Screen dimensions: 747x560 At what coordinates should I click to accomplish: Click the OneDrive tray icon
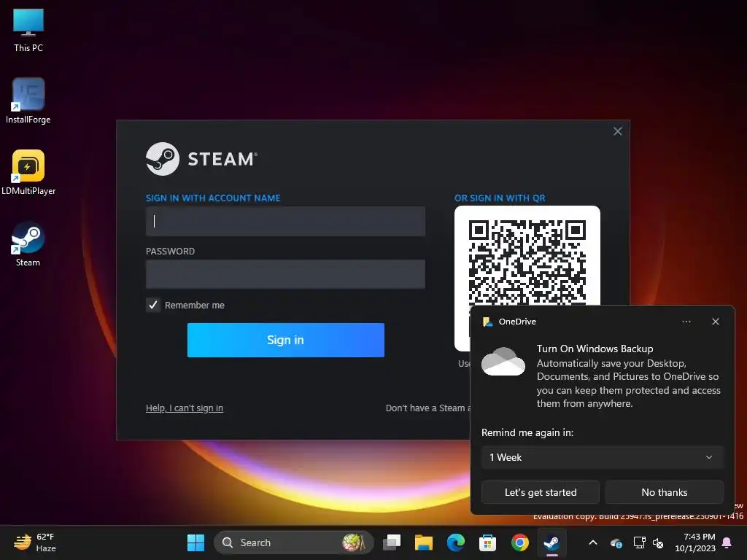616,542
